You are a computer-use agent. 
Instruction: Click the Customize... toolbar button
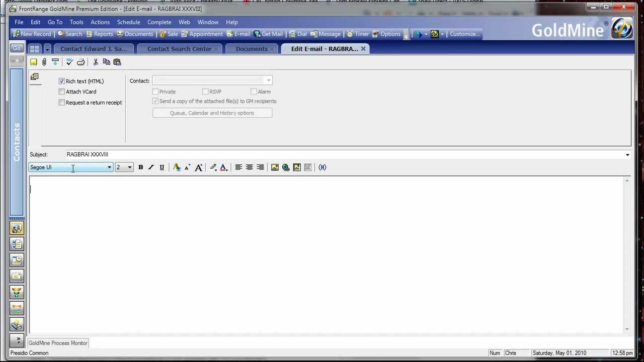click(465, 34)
